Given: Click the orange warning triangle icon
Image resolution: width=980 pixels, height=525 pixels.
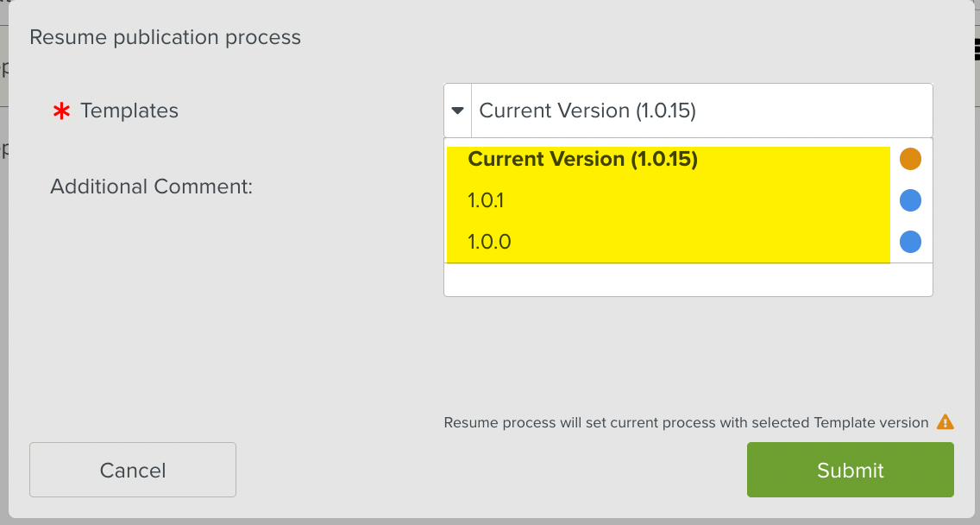Looking at the screenshot, I should pos(945,422).
